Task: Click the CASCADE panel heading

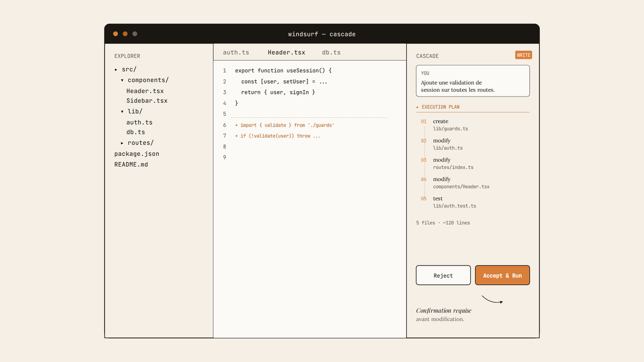Action: (427, 56)
